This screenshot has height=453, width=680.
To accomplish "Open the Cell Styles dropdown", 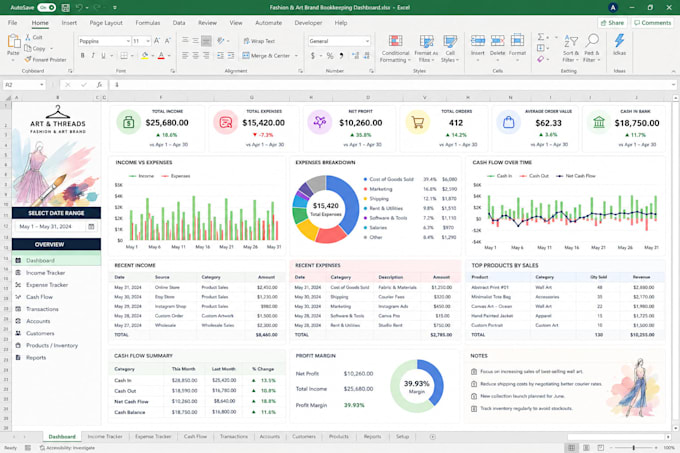I will click(450, 49).
